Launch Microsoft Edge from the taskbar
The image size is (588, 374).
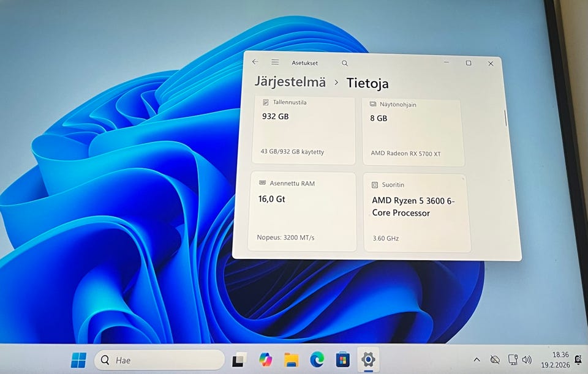(317, 360)
